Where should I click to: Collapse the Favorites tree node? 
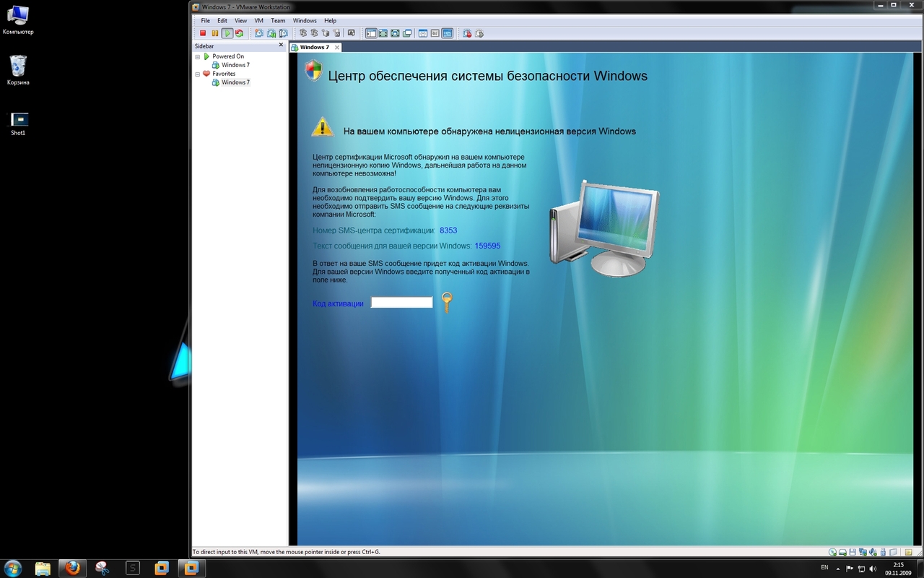click(x=197, y=74)
